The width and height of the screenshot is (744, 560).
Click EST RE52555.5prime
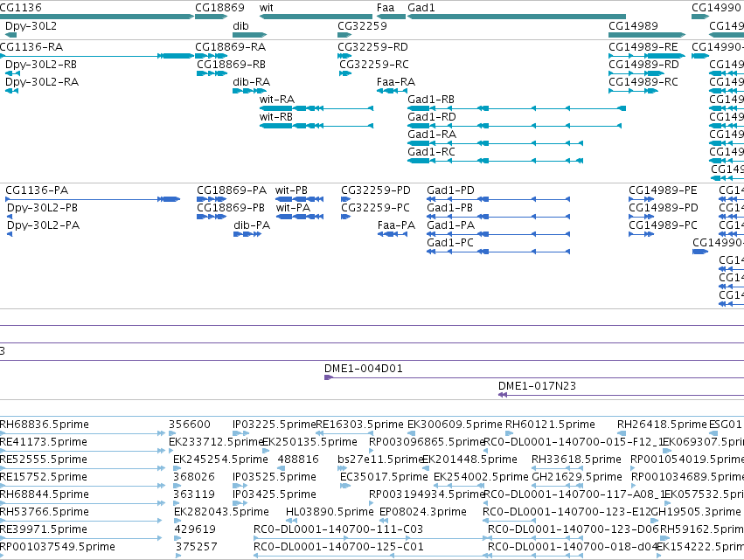tap(82, 468)
